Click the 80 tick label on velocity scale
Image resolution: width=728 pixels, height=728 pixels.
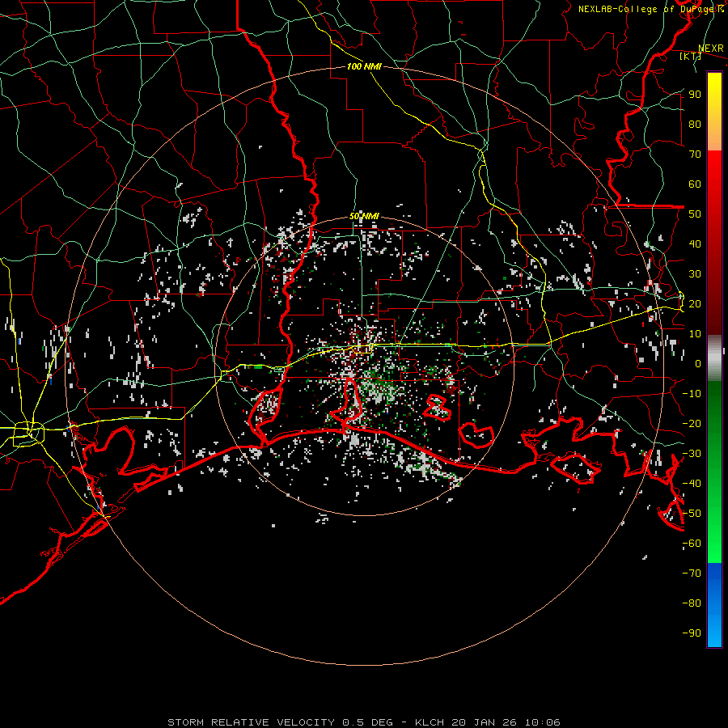click(x=695, y=124)
